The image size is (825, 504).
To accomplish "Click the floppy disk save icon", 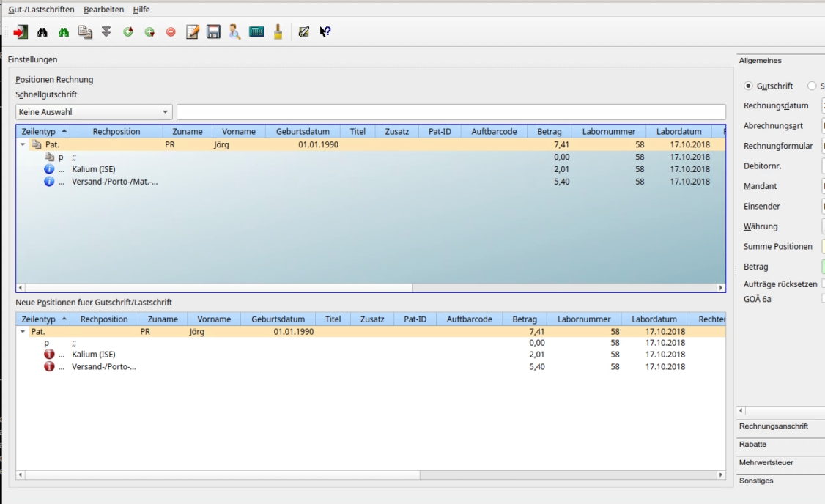I will click(213, 32).
